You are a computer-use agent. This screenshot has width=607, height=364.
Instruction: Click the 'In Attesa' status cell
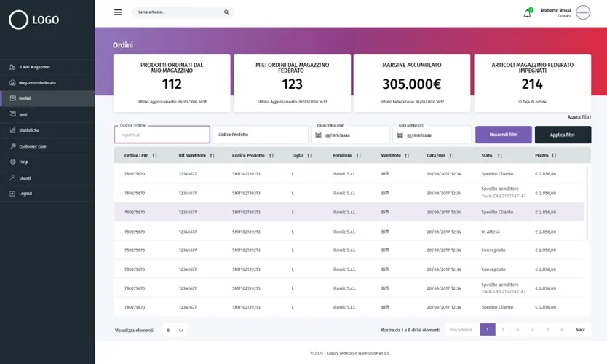[491, 232]
